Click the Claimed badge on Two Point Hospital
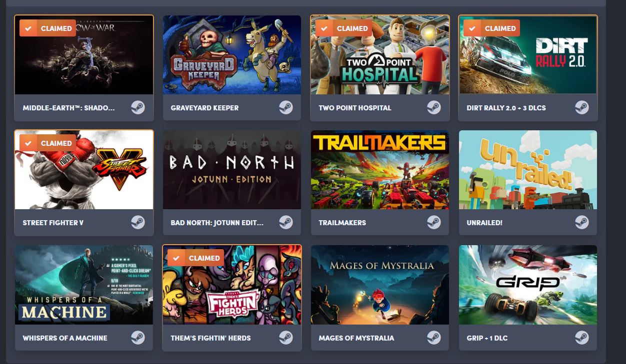 [344, 28]
